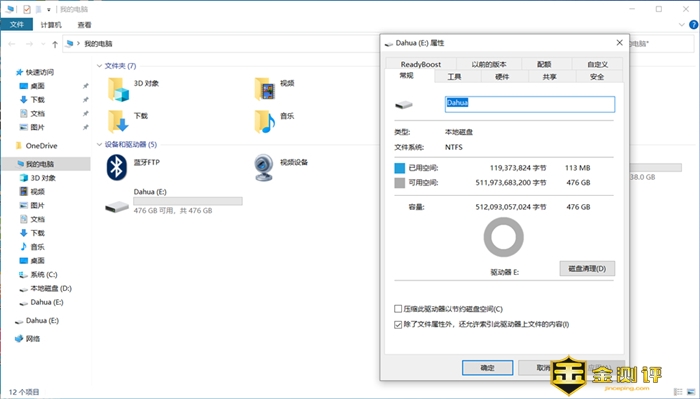Click the blue used space color swatch

tap(400, 168)
